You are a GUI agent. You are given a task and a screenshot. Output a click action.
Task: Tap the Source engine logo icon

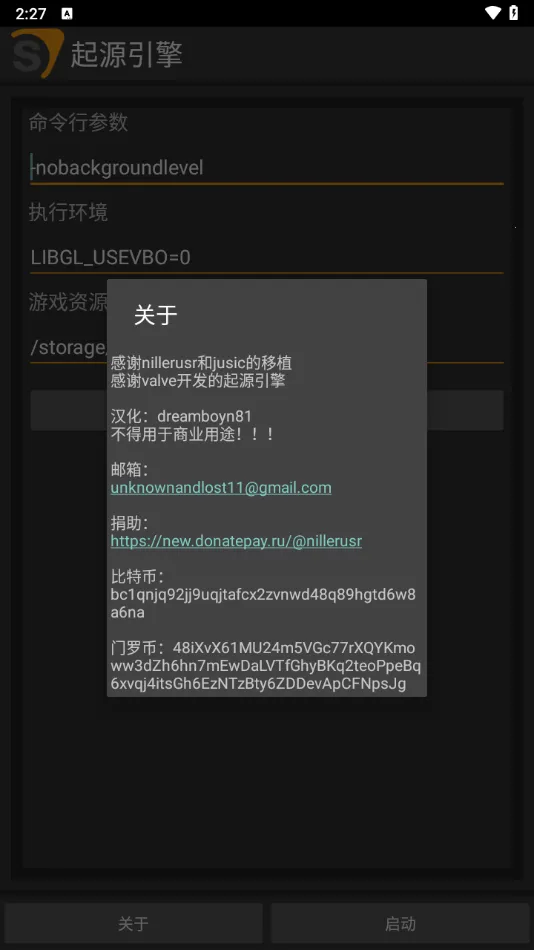(x=36, y=53)
